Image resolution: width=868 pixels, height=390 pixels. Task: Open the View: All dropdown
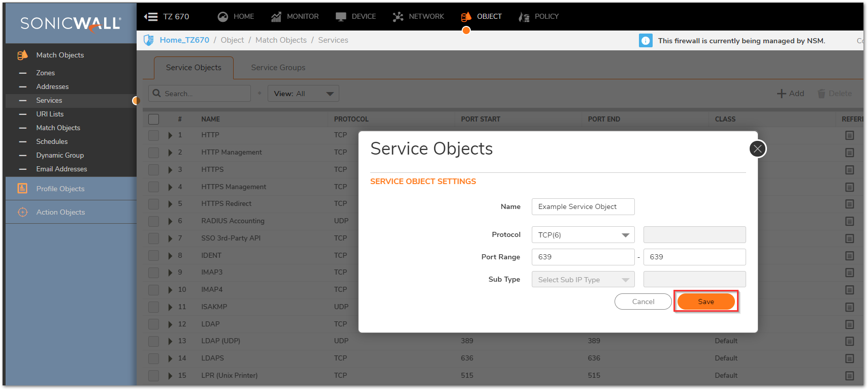(x=303, y=94)
